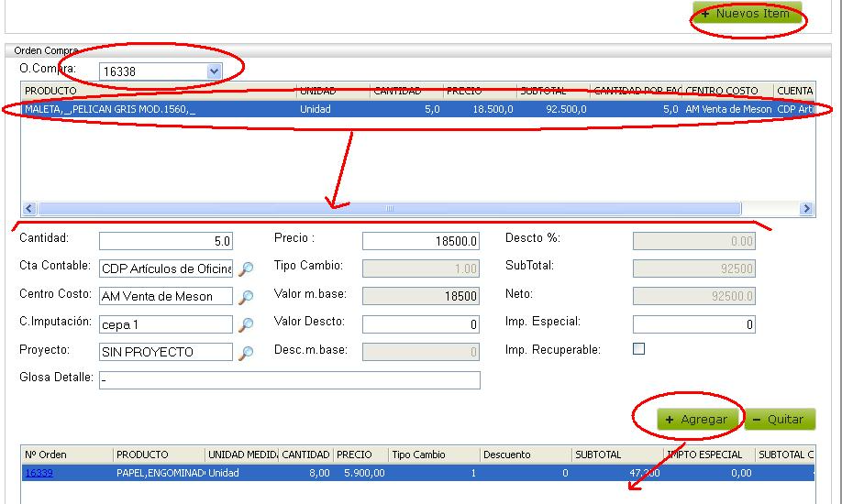Viewport: 842px width, 504px height.
Task: Click the Agregar button
Action: (697, 419)
